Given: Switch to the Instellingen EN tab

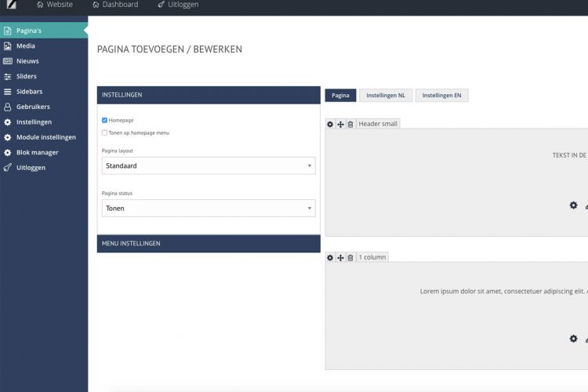Looking at the screenshot, I should [441, 95].
